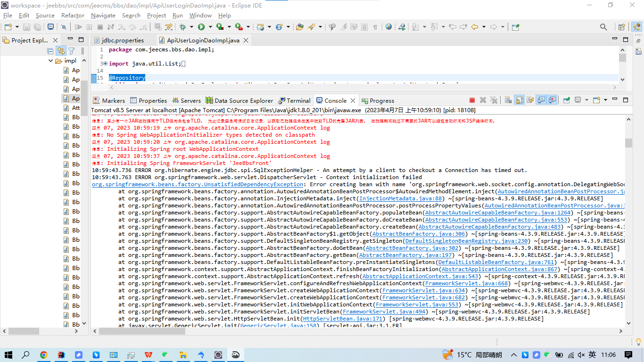
Task: Open the Run button dropdown arrow
Action: click(209, 27)
